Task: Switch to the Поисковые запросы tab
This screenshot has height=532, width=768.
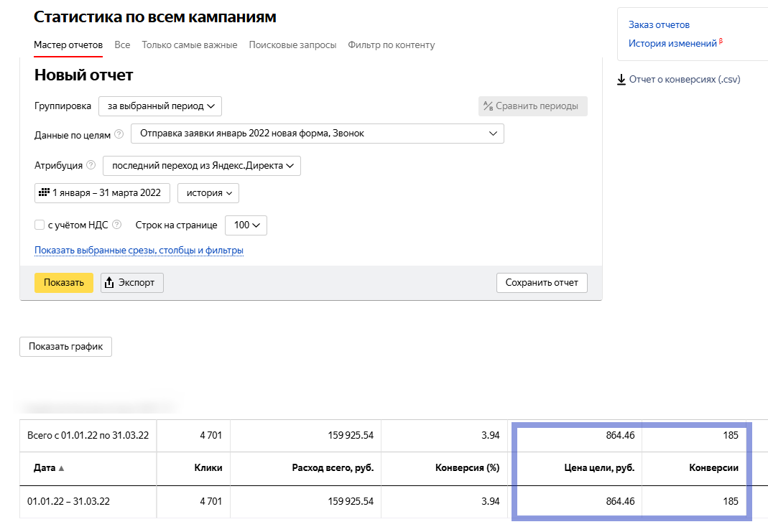Action: tap(292, 45)
